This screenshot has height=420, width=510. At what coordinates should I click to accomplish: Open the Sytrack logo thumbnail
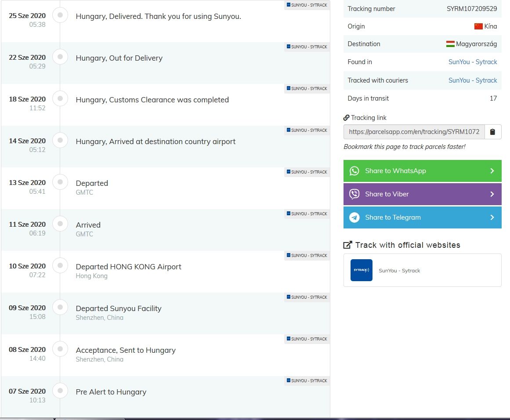(x=362, y=270)
